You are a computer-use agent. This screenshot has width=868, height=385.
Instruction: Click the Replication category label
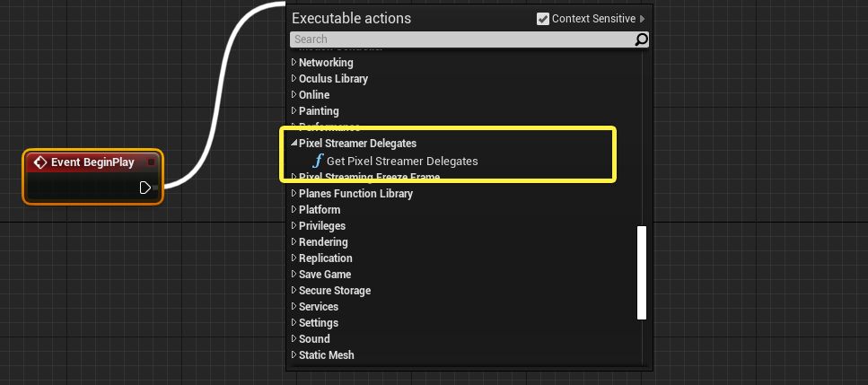pyautogui.click(x=325, y=258)
